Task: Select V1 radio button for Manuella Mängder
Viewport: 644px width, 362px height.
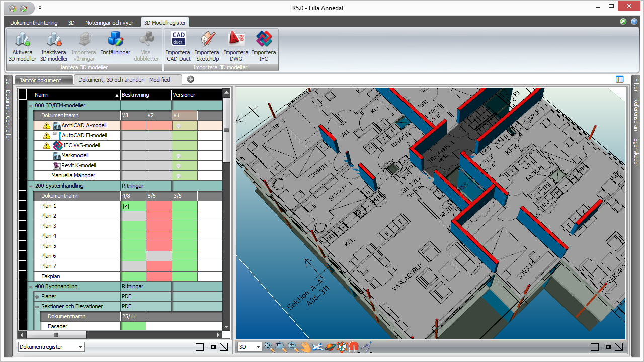Action: tap(178, 175)
